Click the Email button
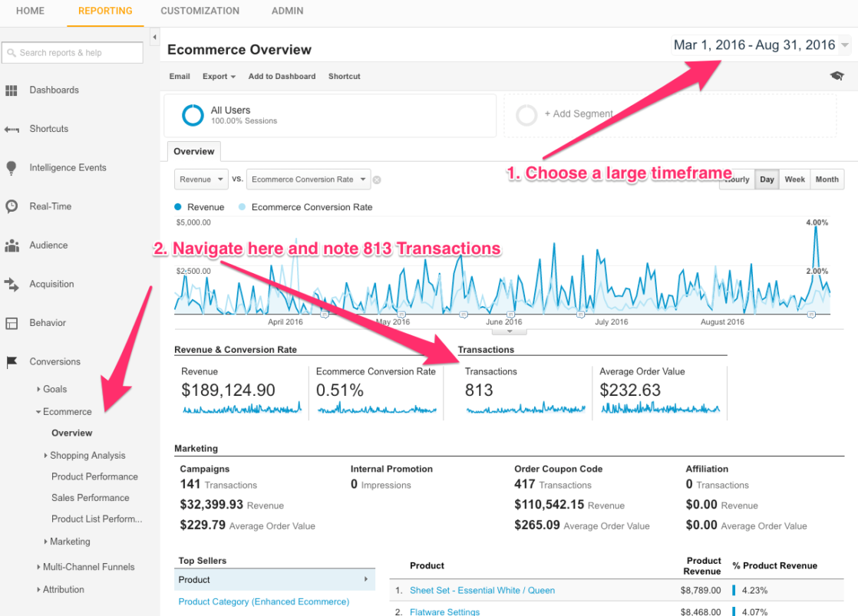This screenshot has width=858, height=616. point(180,77)
